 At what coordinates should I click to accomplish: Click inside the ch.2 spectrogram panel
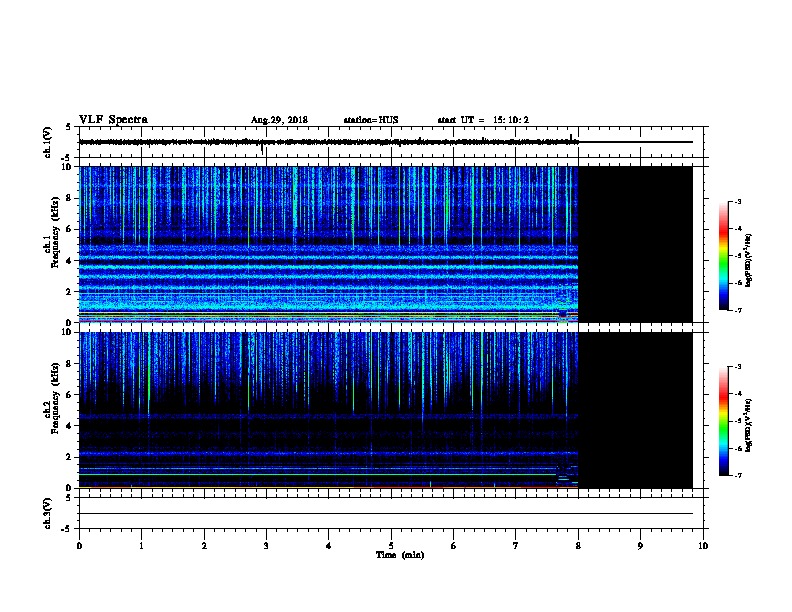pos(386,410)
